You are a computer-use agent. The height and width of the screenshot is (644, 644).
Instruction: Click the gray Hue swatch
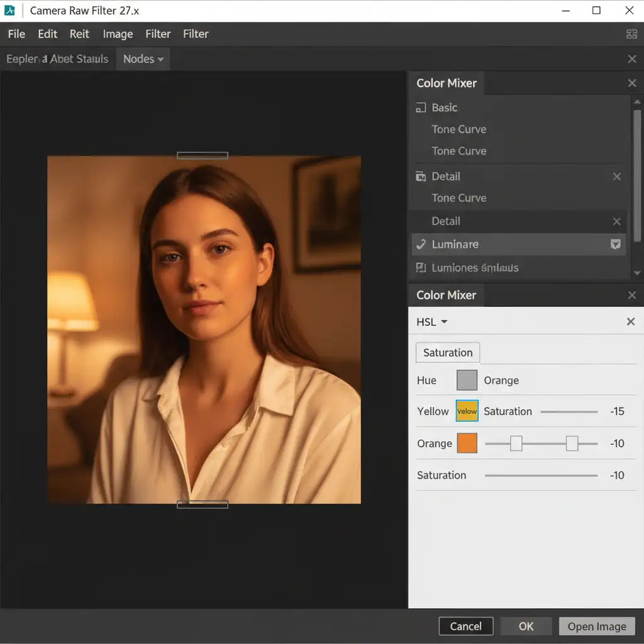(467, 380)
